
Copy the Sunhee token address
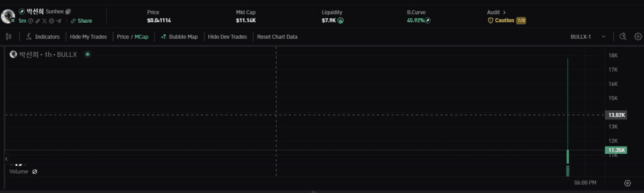(x=68, y=12)
